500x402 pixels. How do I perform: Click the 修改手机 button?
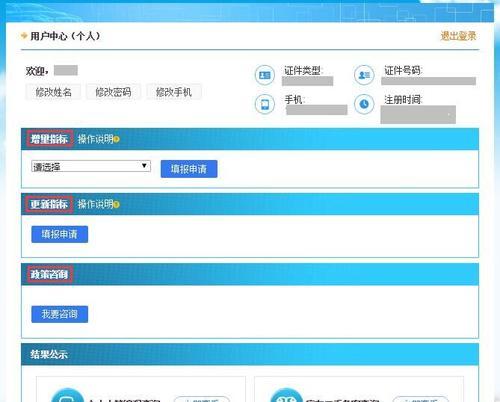coord(174,92)
